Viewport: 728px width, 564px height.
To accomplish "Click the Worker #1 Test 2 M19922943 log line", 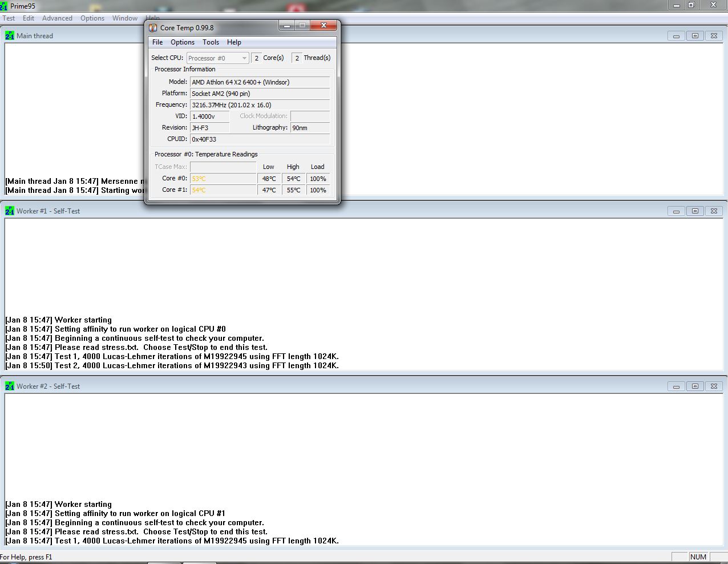I will (x=172, y=365).
